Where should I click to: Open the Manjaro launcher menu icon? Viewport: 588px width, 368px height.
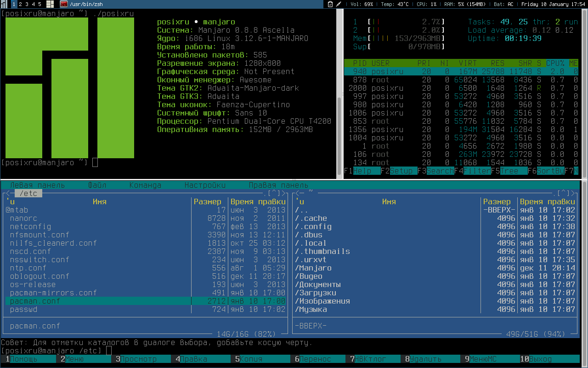(4, 4)
